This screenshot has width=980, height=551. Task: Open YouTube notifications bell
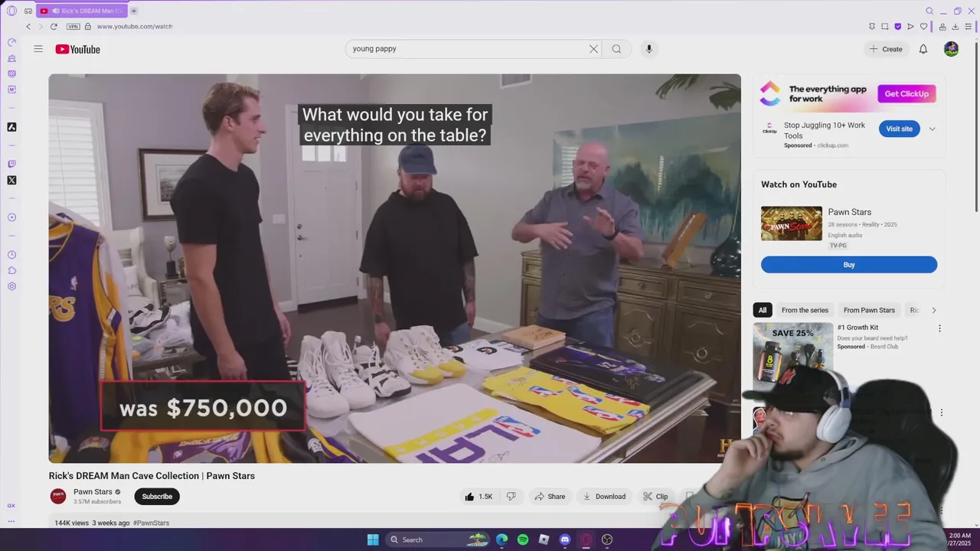pyautogui.click(x=923, y=49)
